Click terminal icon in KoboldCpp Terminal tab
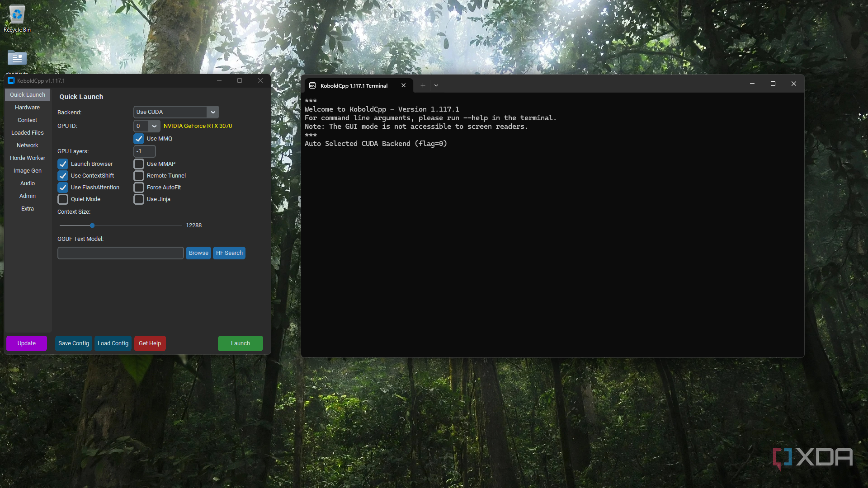Viewport: 868px width, 488px height. (x=312, y=85)
